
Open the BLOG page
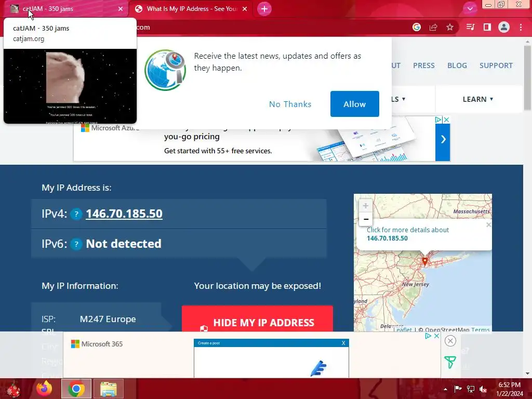pyautogui.click(x=457, y=65)
